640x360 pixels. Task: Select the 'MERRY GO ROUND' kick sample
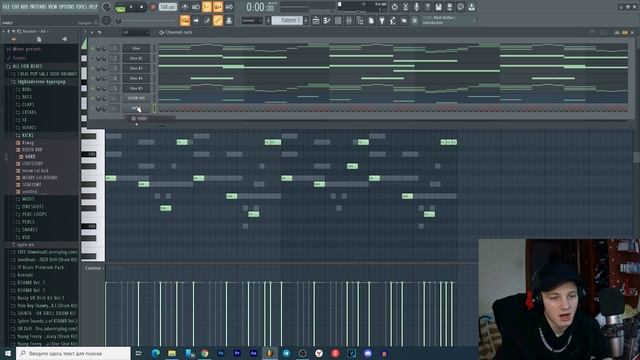click(x=39, y=178)
